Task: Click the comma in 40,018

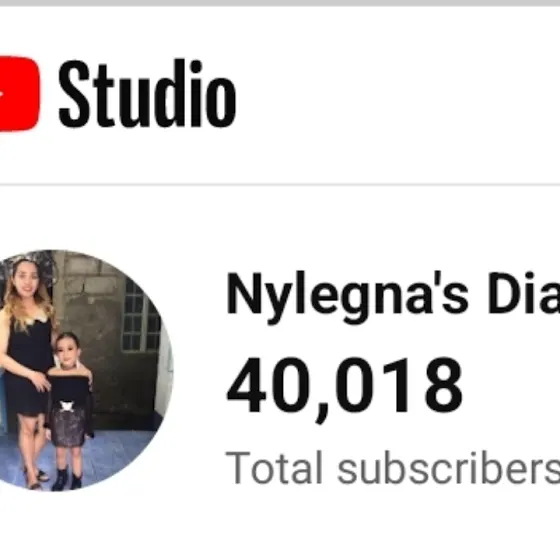Action: pyautogui.click(x=321, y=414)
